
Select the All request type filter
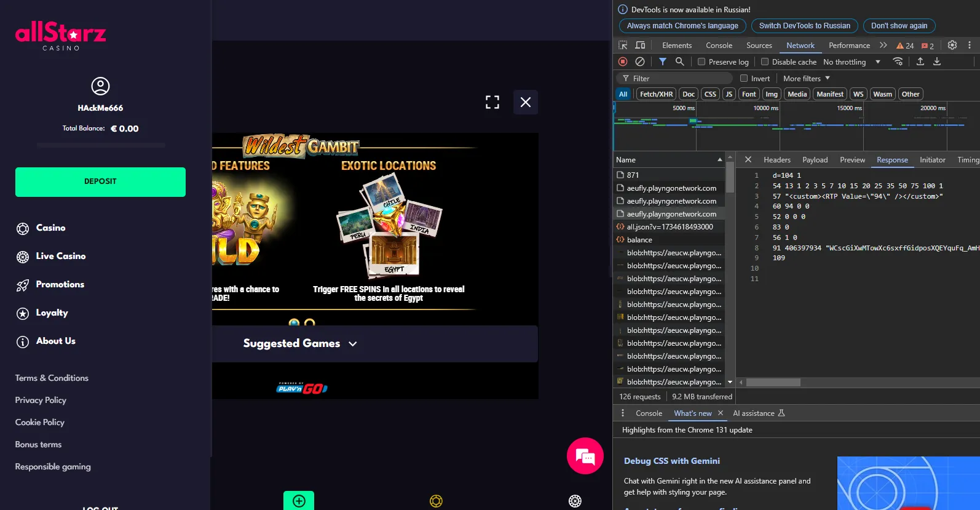[x=623, y=94]
